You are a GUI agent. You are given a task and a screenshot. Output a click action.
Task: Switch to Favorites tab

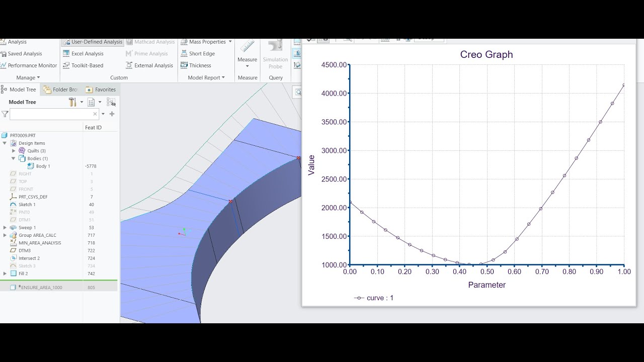pyautogui.click(x=101, y=89)
